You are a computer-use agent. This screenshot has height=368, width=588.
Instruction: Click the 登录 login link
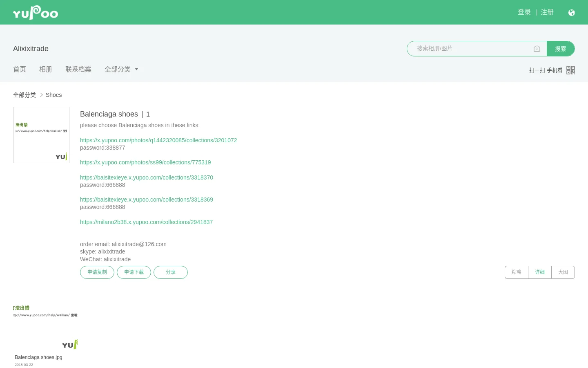[x=524, y=12]
